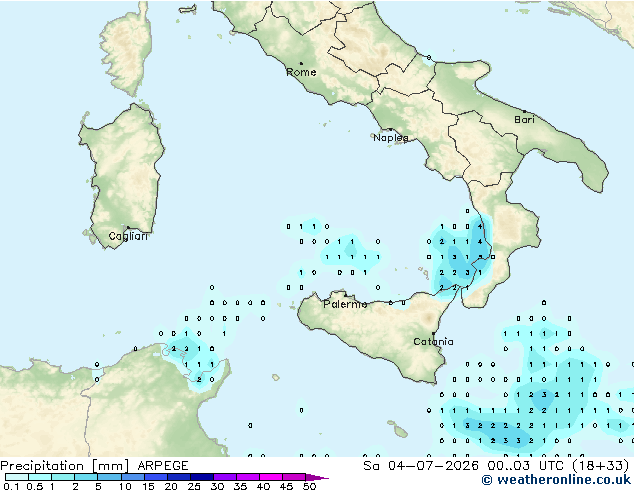Pick the 25–30 mm dark blue swatch
634x490 pixels.
tap(201, 477)
